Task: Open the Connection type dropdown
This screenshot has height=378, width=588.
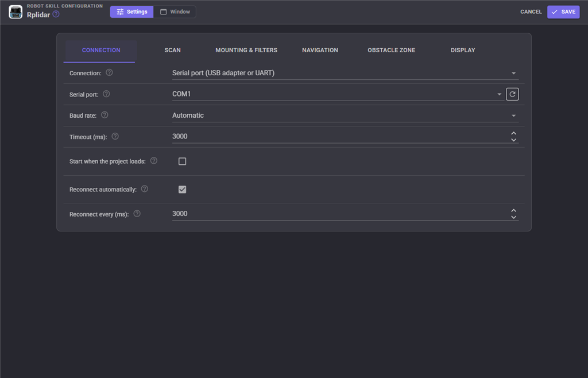Action: click(345, 73)
